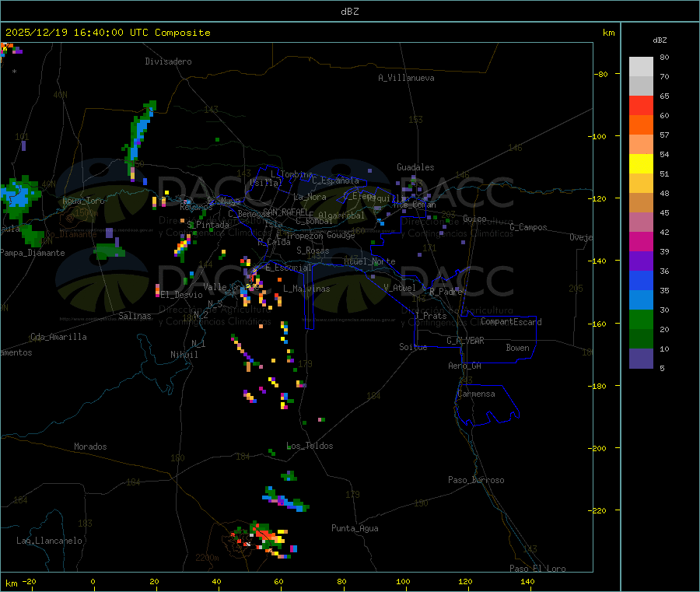Viewport: 700px width, 592px height.
Task: Click the 54 dBZ yellow color swatch
Action: click(641, 164)
